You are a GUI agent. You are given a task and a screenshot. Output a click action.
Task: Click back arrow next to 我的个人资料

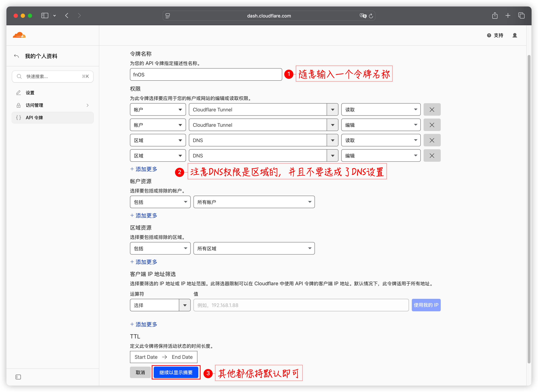point(16,56)
